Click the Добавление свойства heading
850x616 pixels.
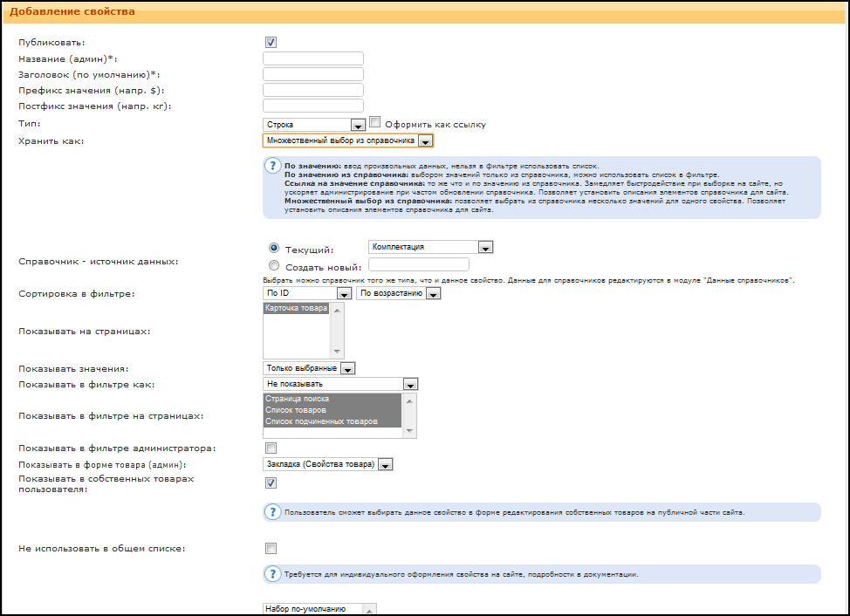[x=72, y=11]
